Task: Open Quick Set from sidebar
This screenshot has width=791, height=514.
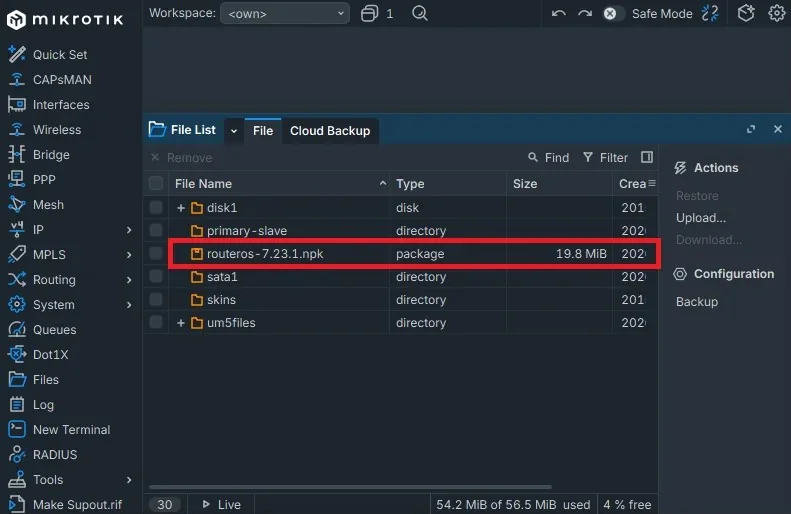Action: point(48,54)
